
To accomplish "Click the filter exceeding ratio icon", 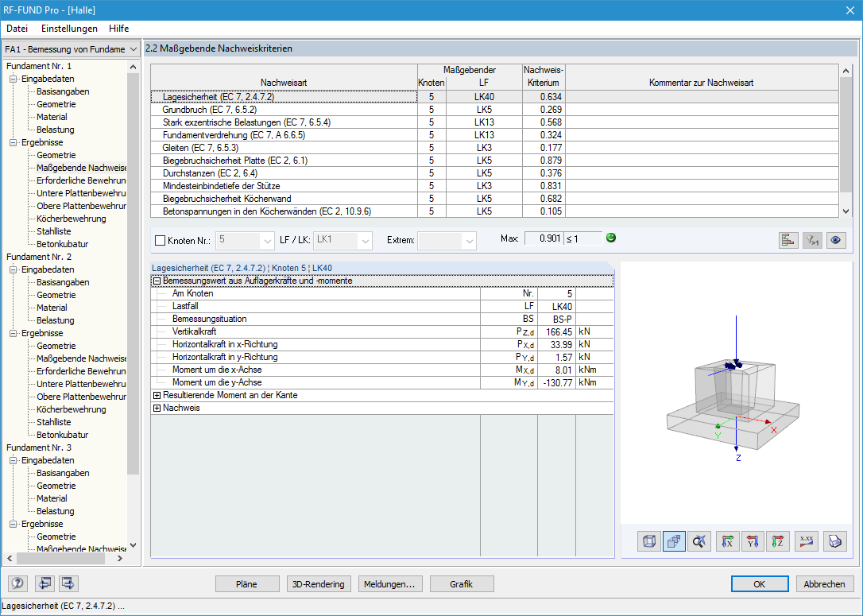I will click(812, 240).
